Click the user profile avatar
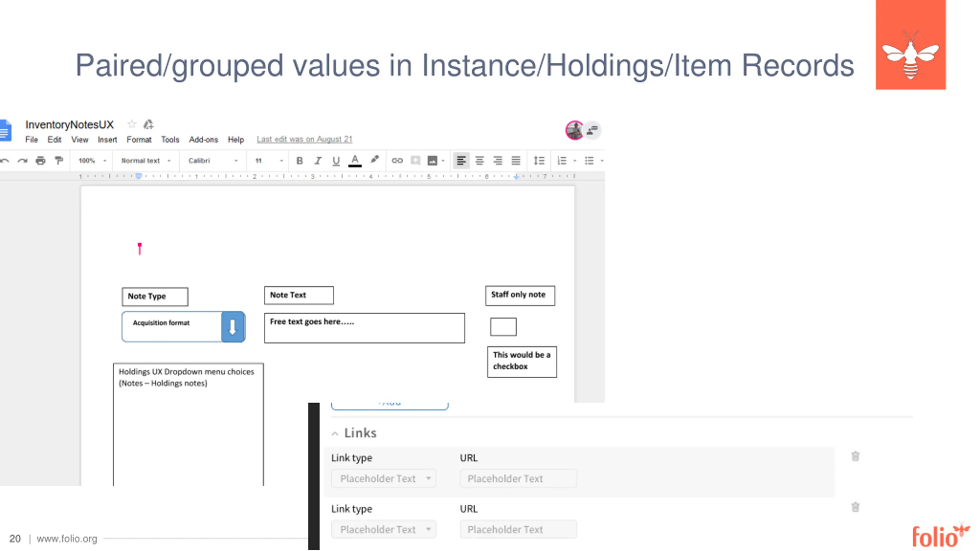 click(x=574, y=130)
